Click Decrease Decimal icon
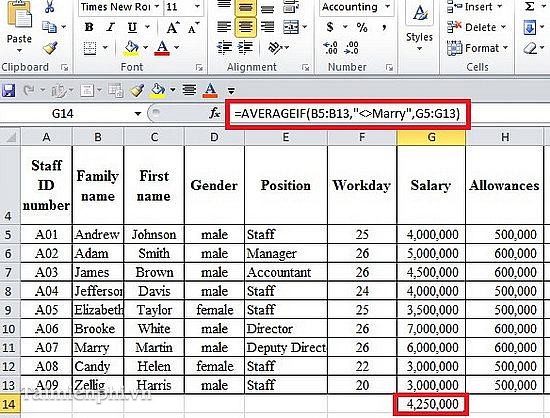This screenshot has height=418, width=550. [x=351, y=48]
